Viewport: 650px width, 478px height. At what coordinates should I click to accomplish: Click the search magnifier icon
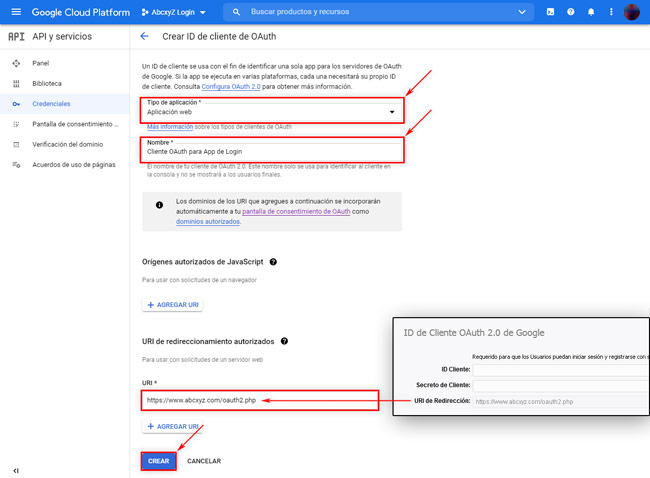tap(236, 12)
